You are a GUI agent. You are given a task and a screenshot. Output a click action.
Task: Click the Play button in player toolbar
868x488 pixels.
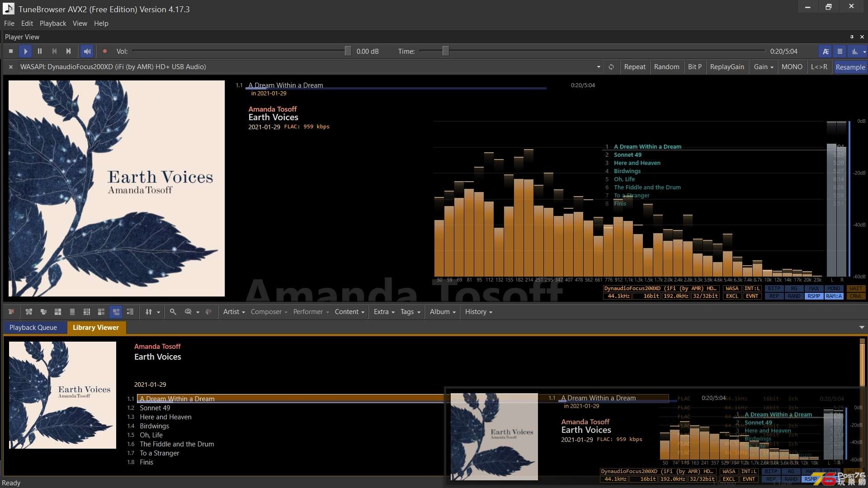[x=25, y=52]
